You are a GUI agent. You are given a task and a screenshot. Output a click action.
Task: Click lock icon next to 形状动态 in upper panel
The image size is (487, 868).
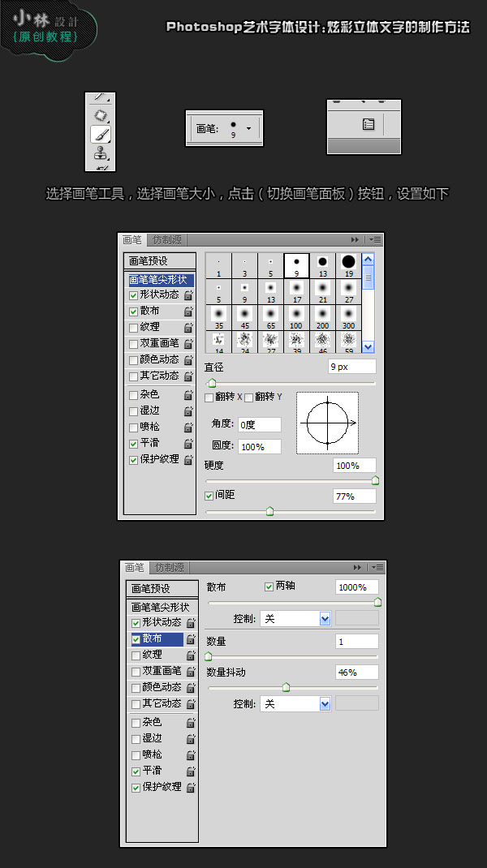click(188, 295)
